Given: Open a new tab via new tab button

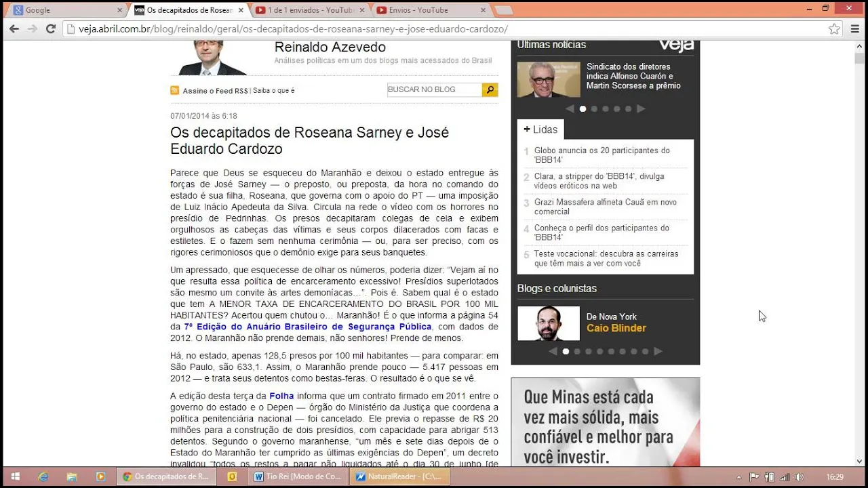Looking at the screenshot, I should point(504,10).
